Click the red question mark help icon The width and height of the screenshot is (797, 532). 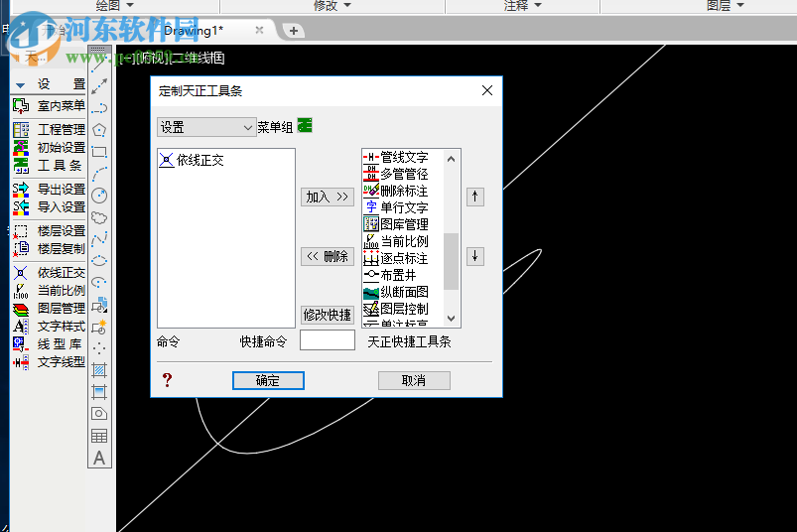pos(167,379)
